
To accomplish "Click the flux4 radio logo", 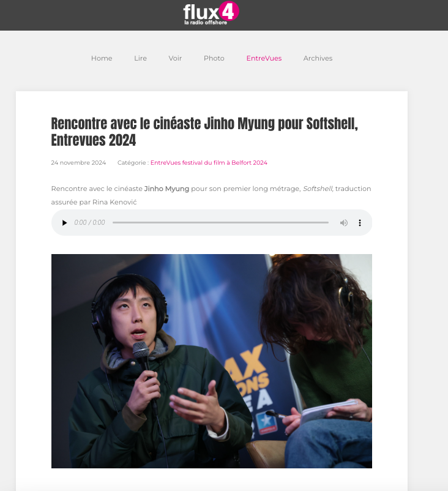I will point(211,13).
